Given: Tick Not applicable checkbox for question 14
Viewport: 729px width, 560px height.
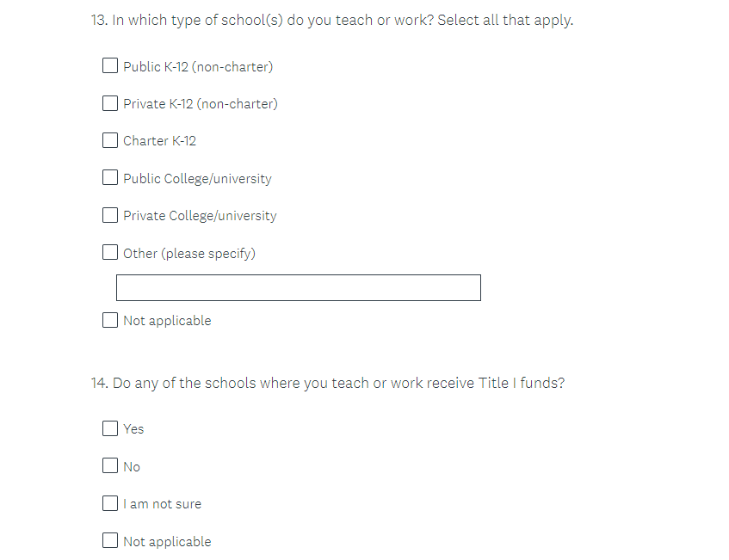Looking at the screenshot, I should 110,541.
